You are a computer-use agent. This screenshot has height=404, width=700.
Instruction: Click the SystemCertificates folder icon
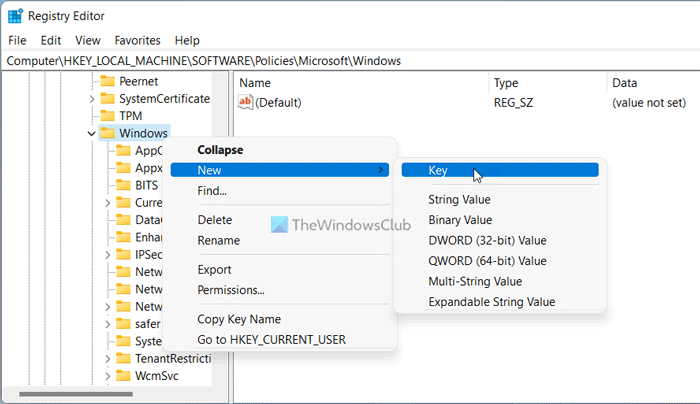(x=108, y=98)
